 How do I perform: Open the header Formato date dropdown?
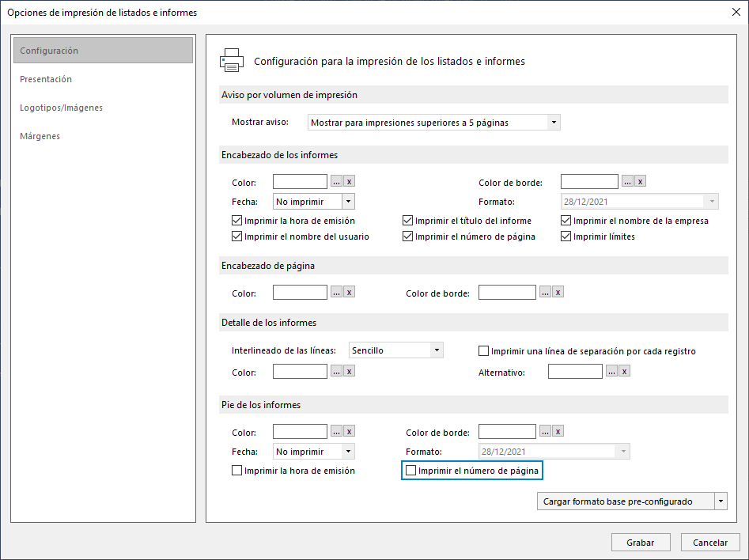pyautogui.click(x=712, y=202)
